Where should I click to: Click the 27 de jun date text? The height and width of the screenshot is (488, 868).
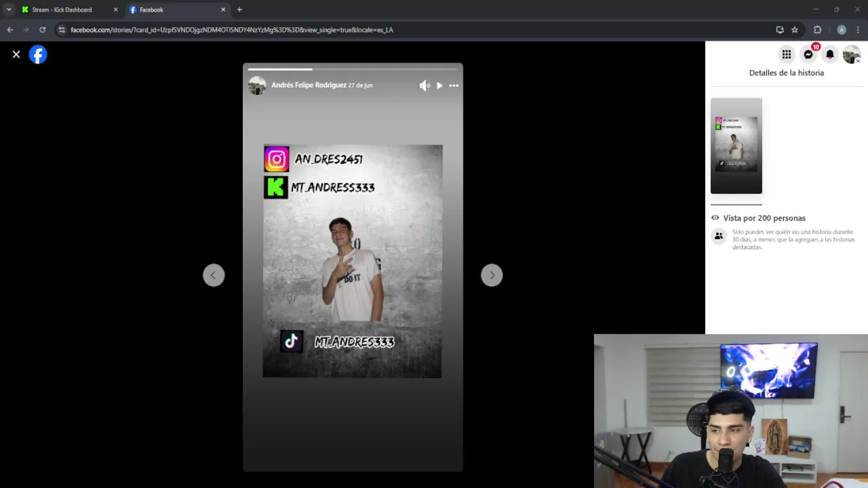(x=360, y=85)
